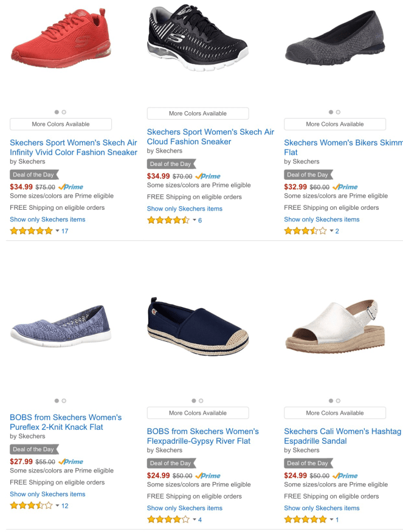The image size is (403, 532).
Task: Click More Colors Available under the red sneaker
Action: [x=61, y=124]
